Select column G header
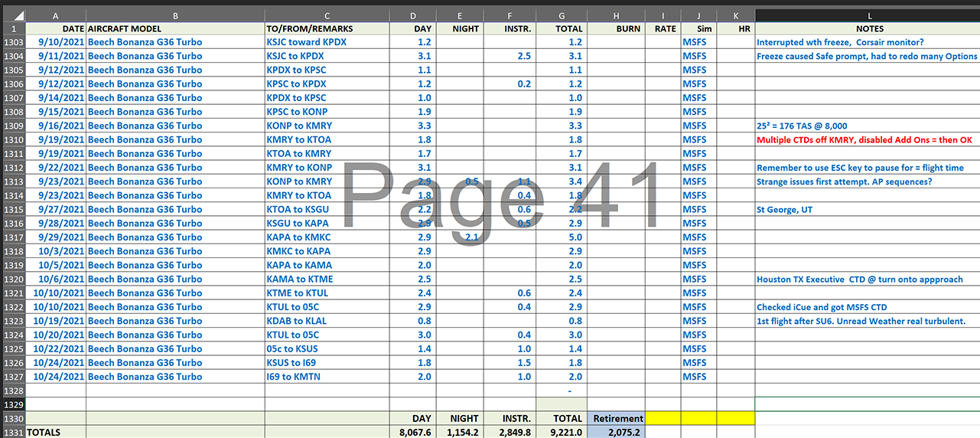This screenshot has height=438, width=980. [561, 15]
